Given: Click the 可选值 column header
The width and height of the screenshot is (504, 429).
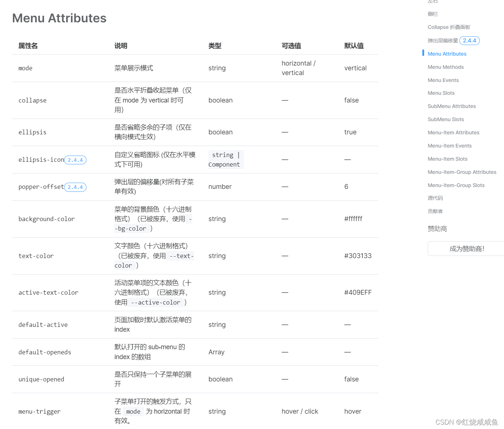Looking at the screenshot, I should pos(292,46).
